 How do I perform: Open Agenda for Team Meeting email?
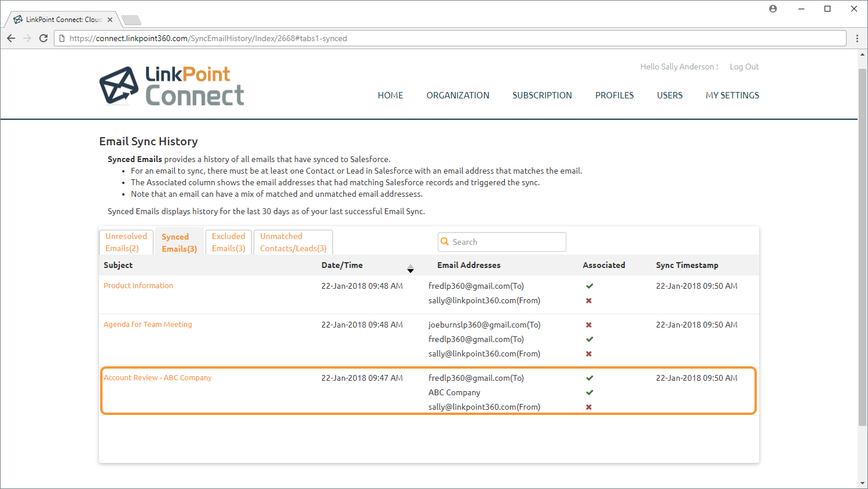click(x=148, y=324)
